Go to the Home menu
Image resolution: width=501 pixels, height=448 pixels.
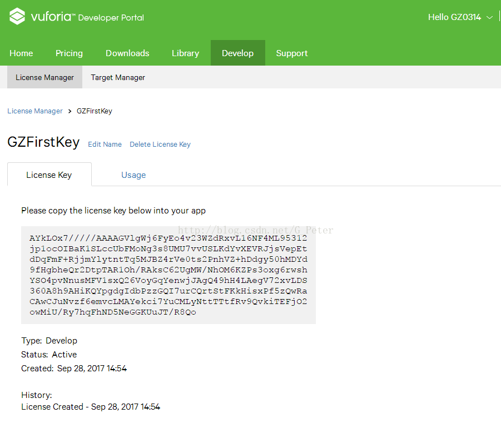click(21, 53)
